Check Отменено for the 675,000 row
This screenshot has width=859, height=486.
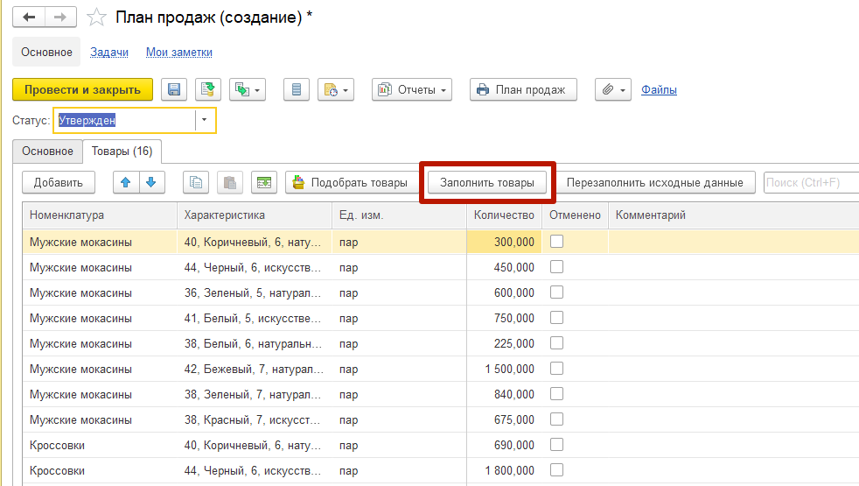point(557,419)
